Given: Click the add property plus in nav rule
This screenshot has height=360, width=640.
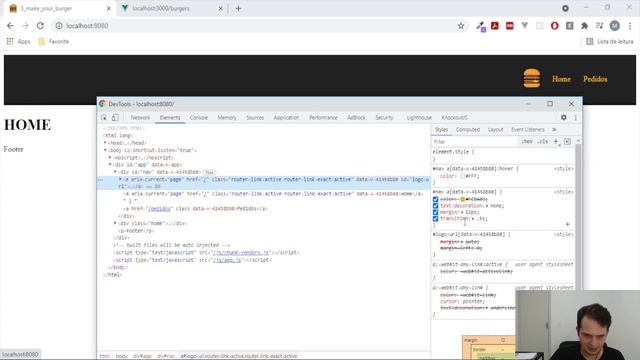Looking at the screenshot, I should 567,224.
